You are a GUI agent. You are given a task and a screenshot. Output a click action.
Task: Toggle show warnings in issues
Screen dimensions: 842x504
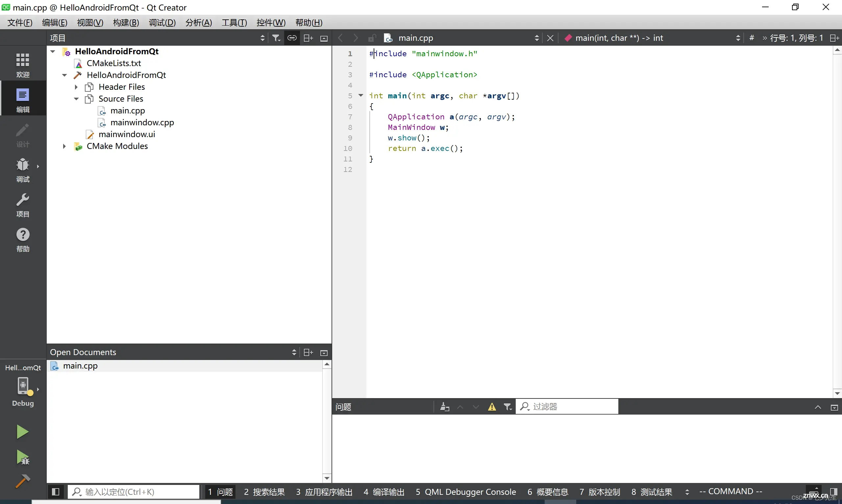pyautogui.click(x=492, y=407)
